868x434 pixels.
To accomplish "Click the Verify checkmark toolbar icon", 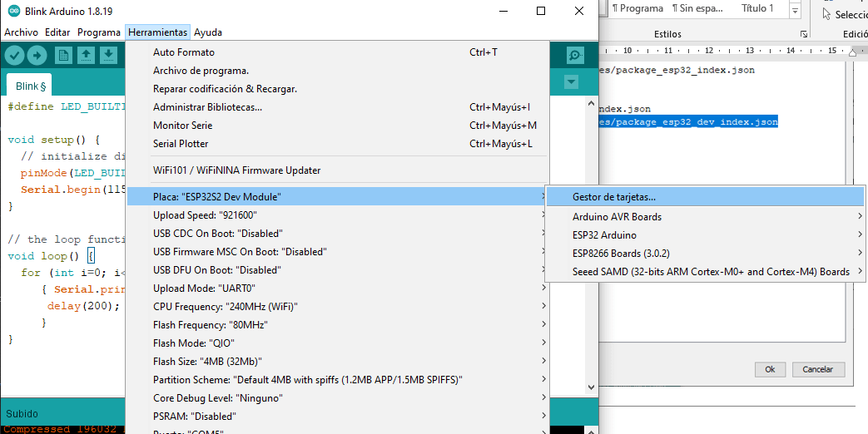I will (x=15, y=55).
